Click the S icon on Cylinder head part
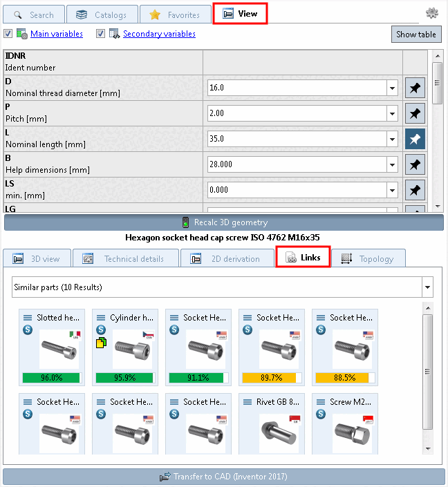Image resolution: width=448 pixels, height=487 pixels. coord(101,330)
